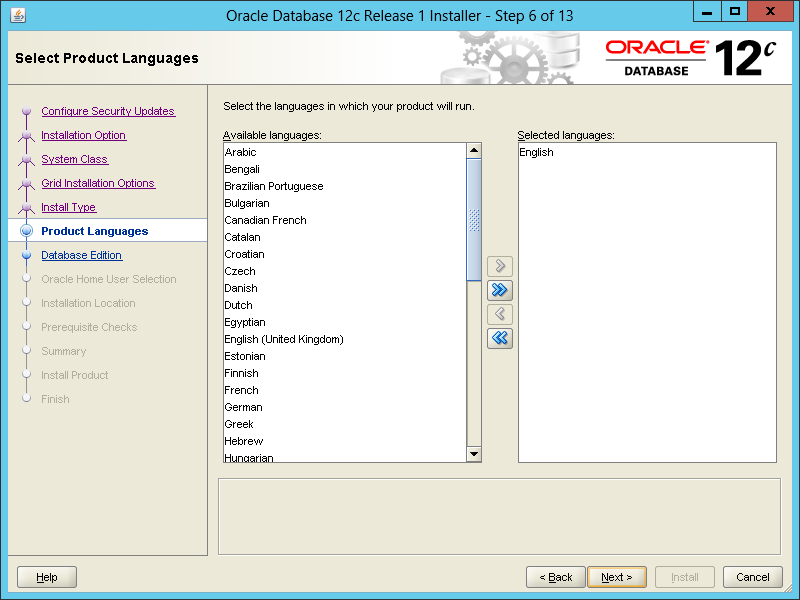Go to Installation Option step

[x=84, y=135]
